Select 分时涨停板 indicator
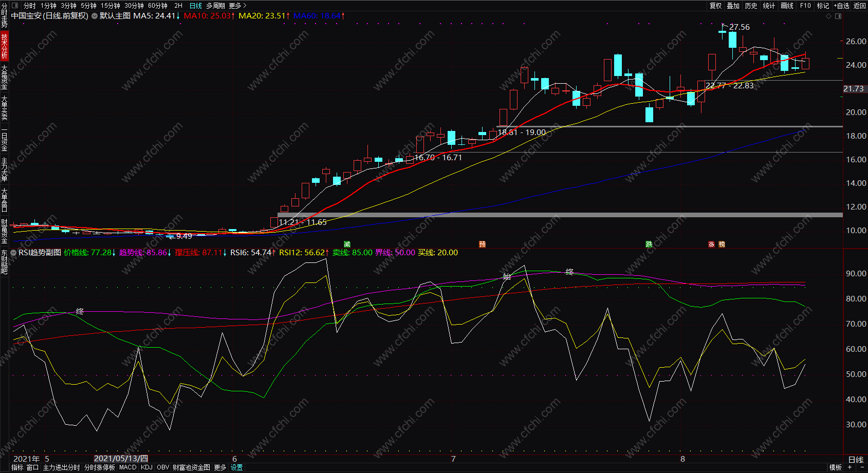 pos(100,468)
